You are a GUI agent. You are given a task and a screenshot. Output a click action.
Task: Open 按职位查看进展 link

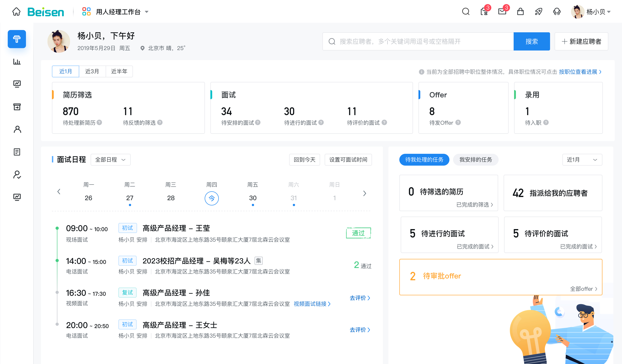580,72
